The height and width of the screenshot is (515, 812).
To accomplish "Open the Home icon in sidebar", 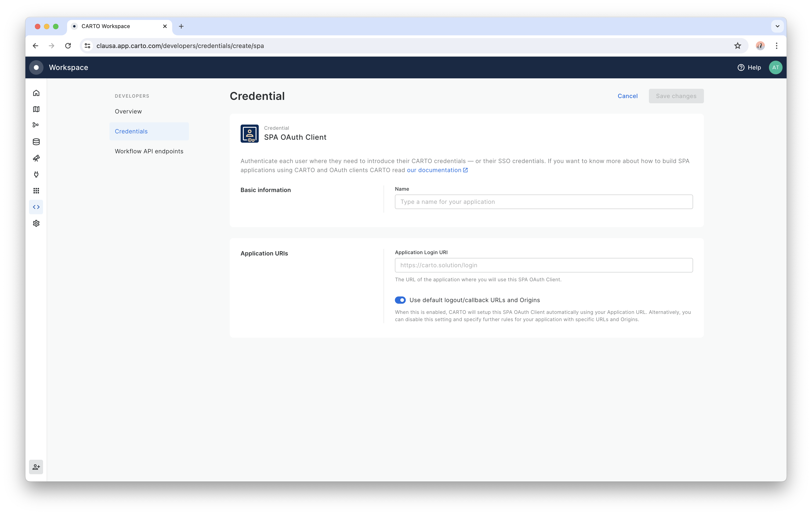I will [x=36, y=93].
